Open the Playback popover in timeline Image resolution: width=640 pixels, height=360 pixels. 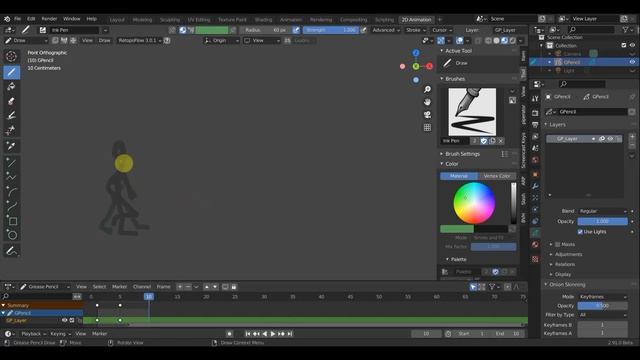pyautogui.click(x=33, y=334)
